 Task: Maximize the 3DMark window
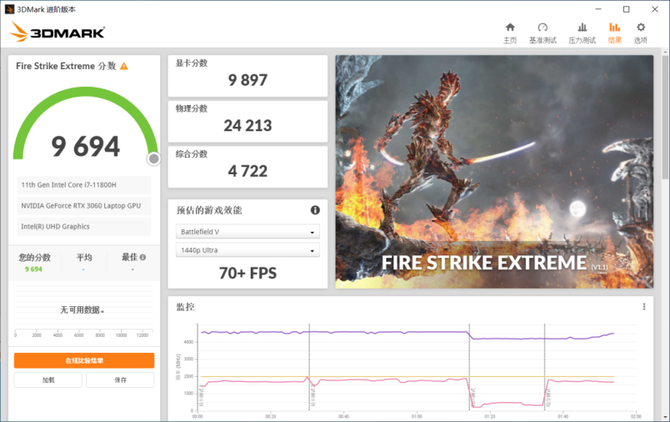[626, 8]
